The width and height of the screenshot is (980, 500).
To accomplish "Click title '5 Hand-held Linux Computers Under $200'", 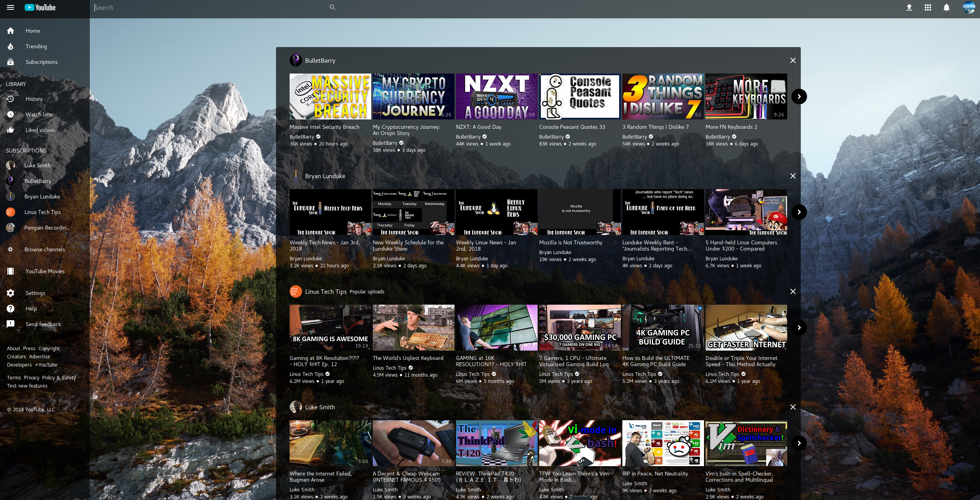I will tap(741, 246).
